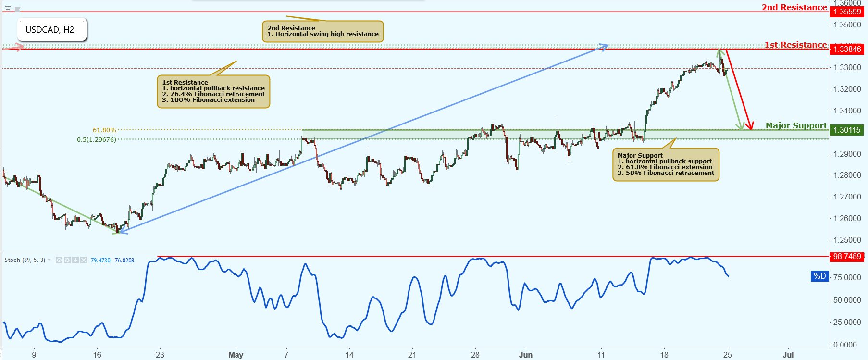The height and width of the screenshot is (360, 868).
Task: Open Stoch indicator settings gear
Action: click(67, 260)
